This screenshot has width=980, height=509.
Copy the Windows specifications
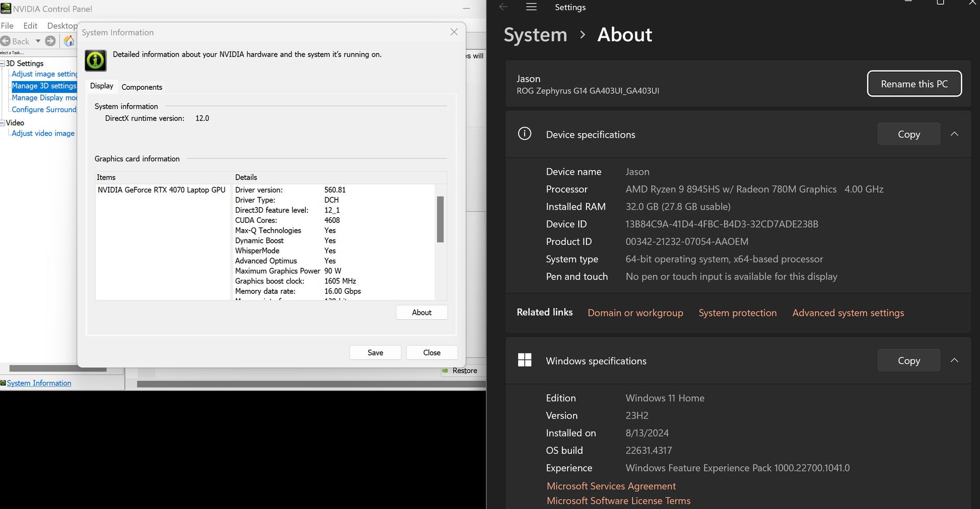909,361
